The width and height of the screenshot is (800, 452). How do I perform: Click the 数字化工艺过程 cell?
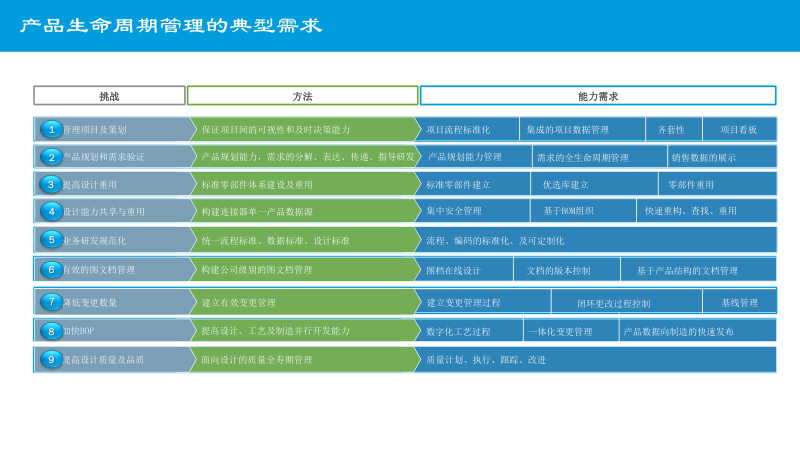(x=470, y=331)
